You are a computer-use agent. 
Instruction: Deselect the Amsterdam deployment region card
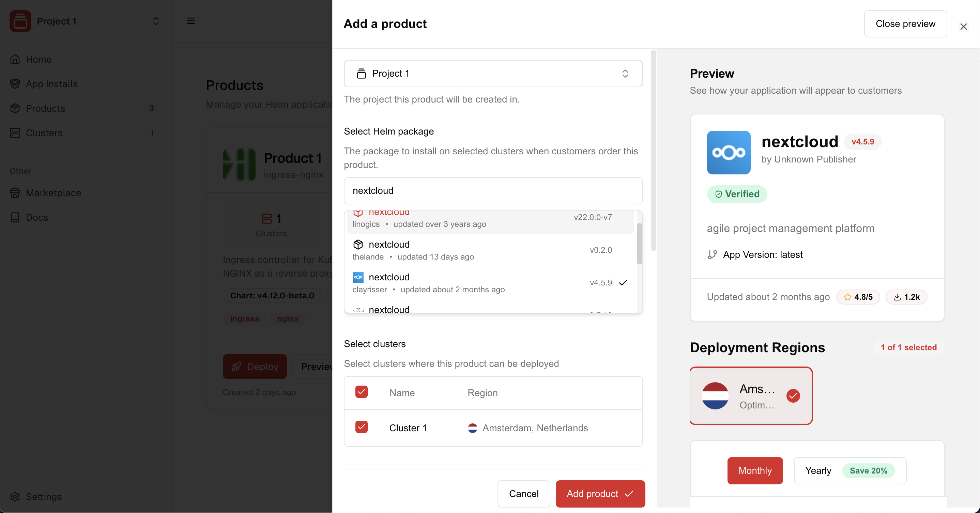(751, 395)
